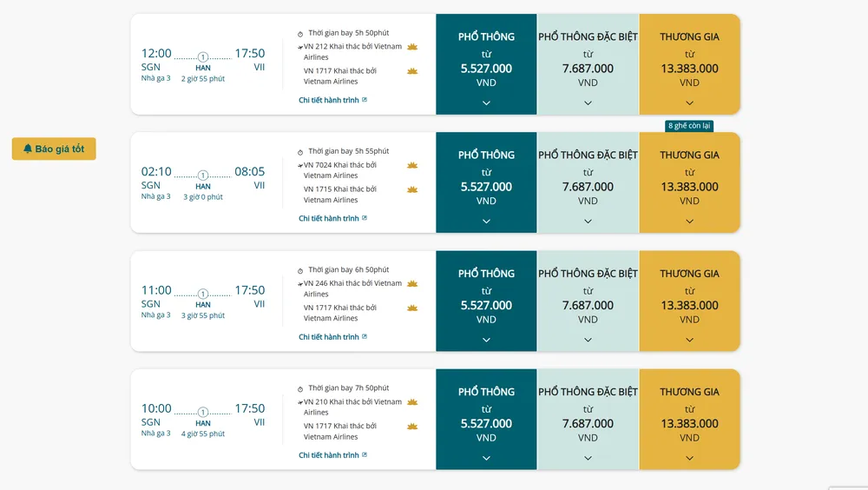The height and width of the screenshot is (490, 868).
Task: Expand Phổ Thông fare for the 10:00 flight
Action: click(486, 458)
